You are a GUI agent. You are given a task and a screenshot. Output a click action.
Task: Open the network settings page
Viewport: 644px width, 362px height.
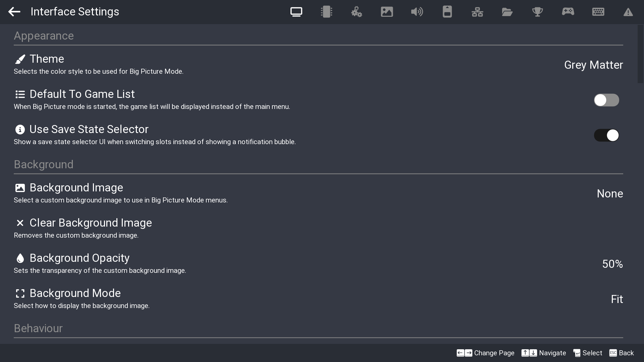pos(477,12)
